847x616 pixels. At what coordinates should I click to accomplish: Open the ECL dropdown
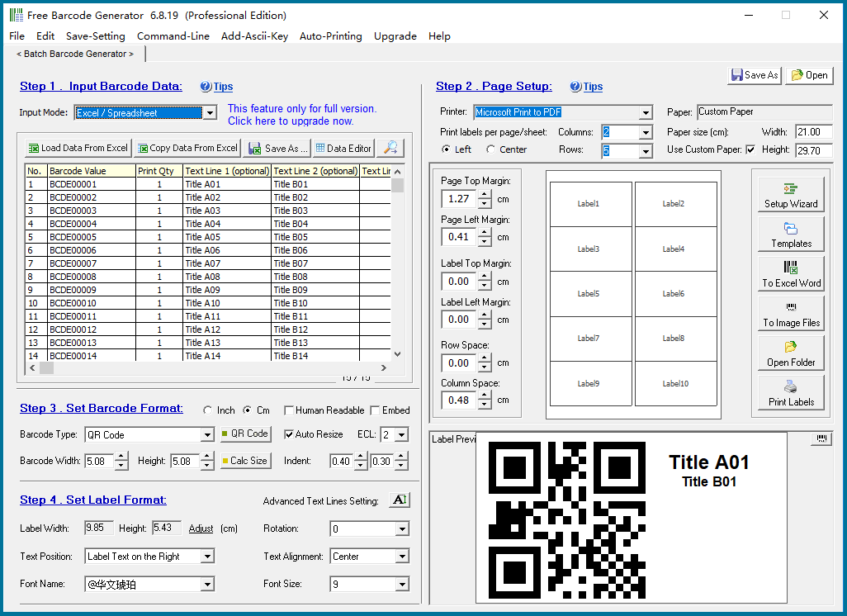click(x=401, y=434)
